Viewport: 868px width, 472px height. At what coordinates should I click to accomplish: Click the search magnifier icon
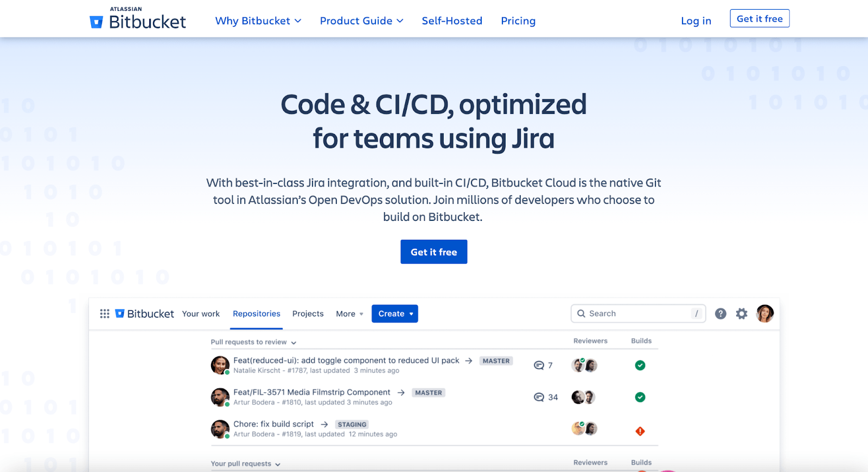pos(581,314)
